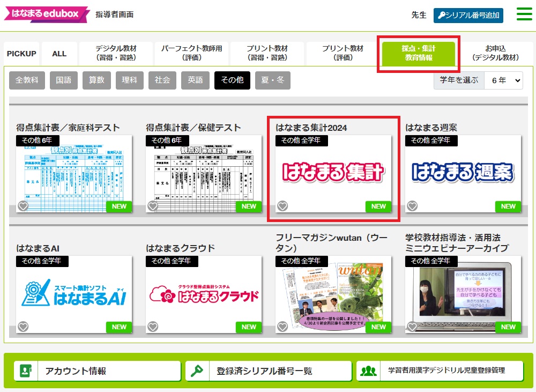536x392 pixels.
Task: Click title text フリーマガジンwutan（ウータン）
Action: point(332,242)
